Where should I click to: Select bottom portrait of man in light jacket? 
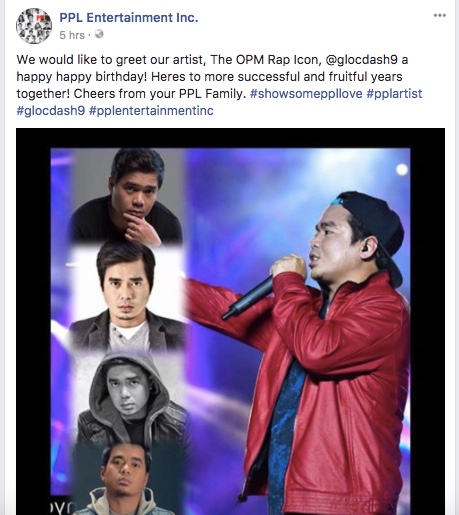tap(126, 479)
